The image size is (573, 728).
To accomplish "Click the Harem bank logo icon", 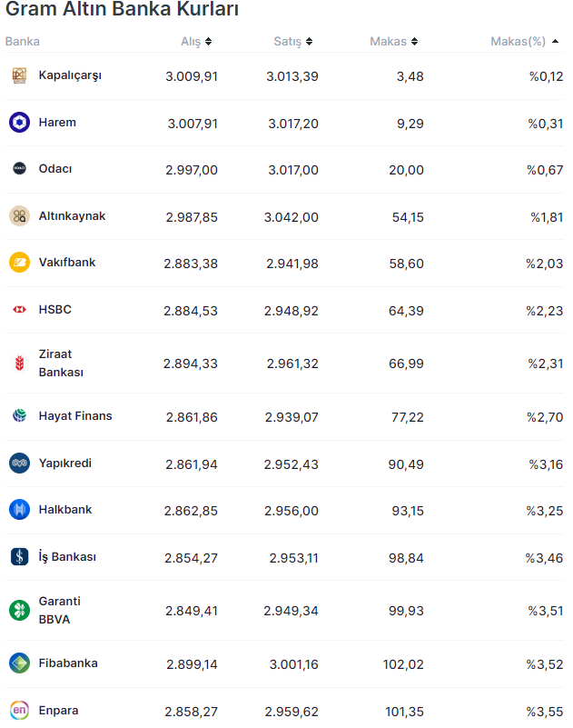I will 19,123.
